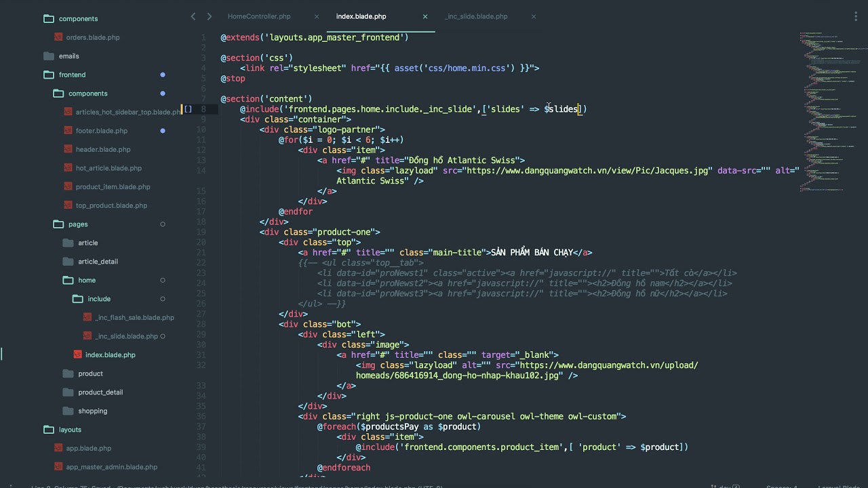Collapse the top components folder

49,18
